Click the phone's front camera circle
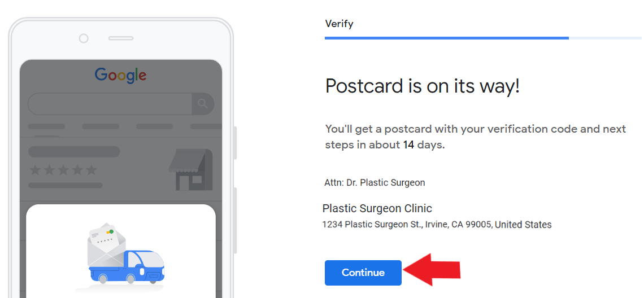This screenshot has height=298, width=644. [84, 38]
